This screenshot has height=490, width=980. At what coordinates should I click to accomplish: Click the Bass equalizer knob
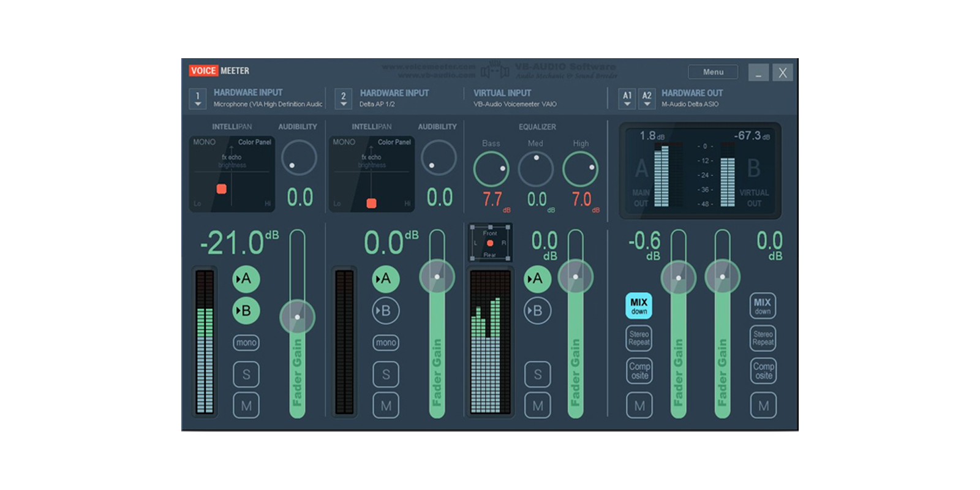pyautogui.click(x=491, y=169)
